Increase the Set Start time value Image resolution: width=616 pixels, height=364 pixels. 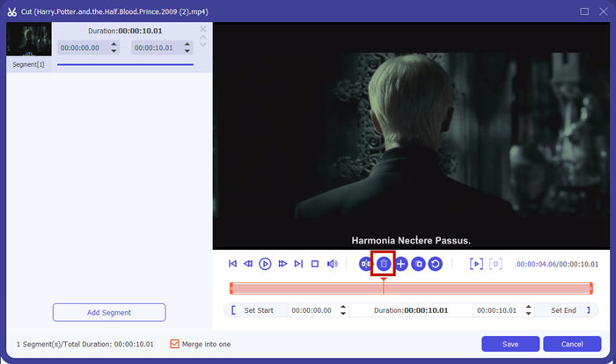coord(343,307)
